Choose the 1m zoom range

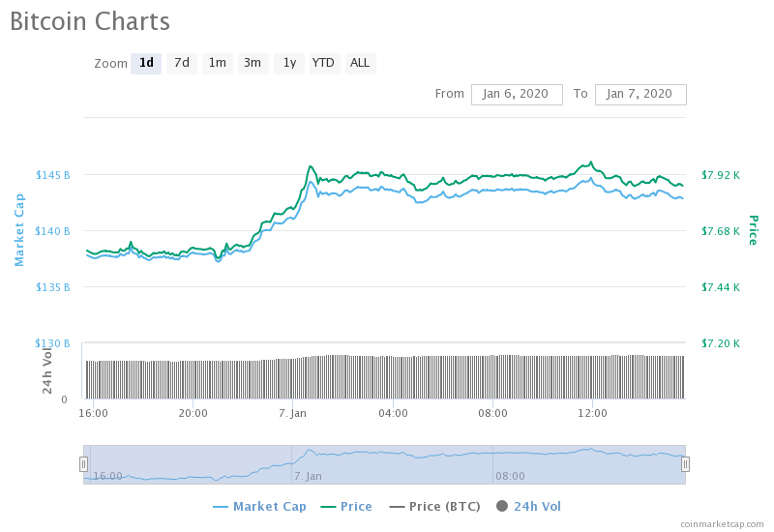point(217,63)
